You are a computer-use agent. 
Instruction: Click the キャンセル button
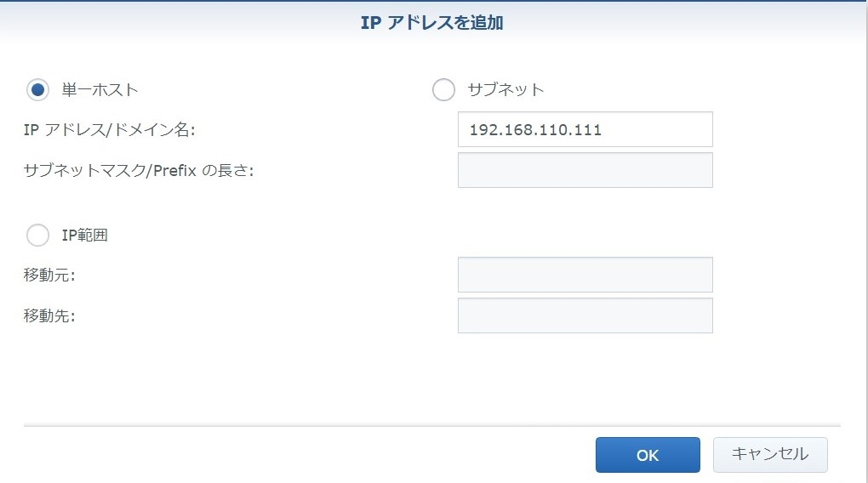tap(769, 455)
